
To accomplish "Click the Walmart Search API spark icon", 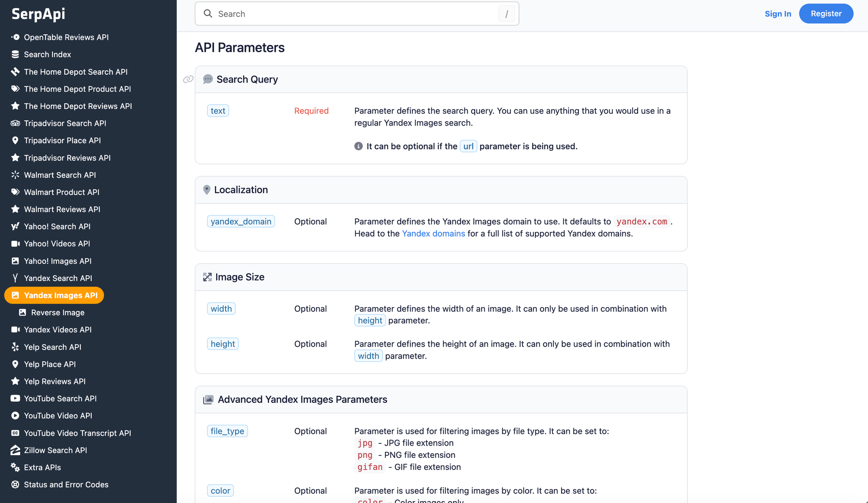I will click(x=15, y=175).
